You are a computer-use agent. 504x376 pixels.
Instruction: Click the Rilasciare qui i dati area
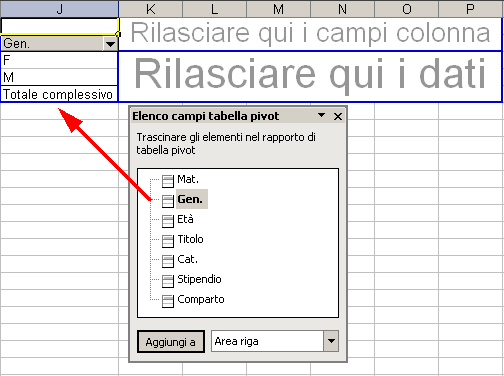(310, 76)
